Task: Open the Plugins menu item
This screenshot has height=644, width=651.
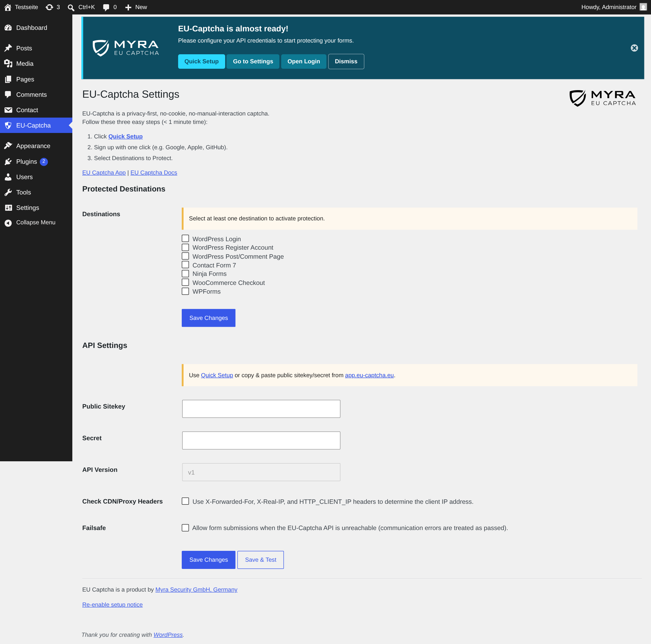Action: [x=36, y=162]
